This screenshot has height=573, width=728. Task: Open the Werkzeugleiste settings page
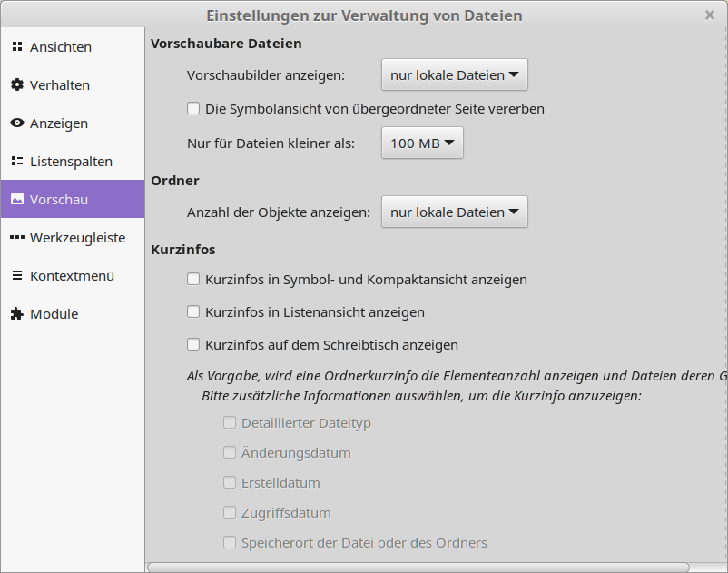coord(77,238)
